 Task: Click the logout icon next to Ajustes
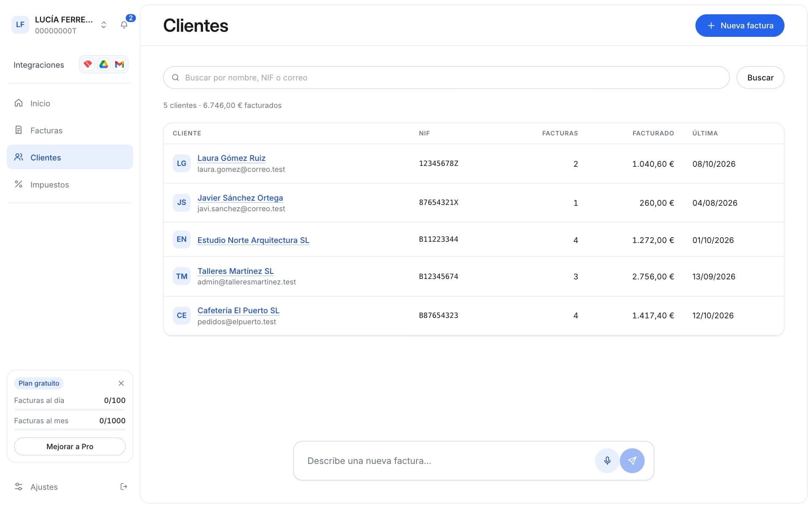123,486
